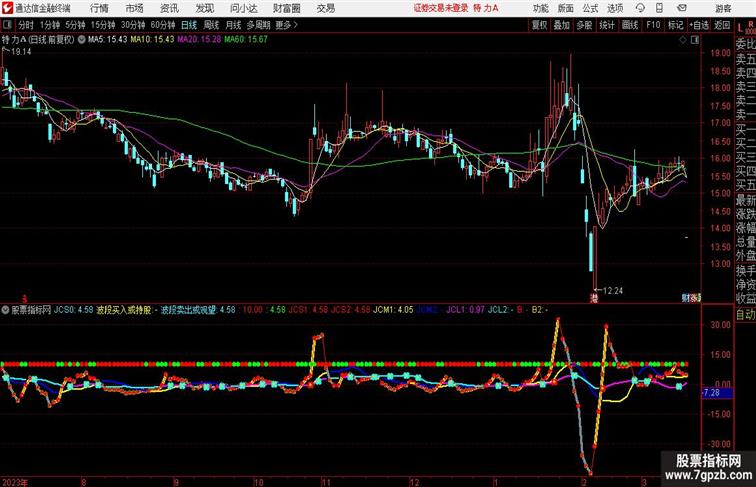Add stock with +自选 button
Viewport: 756px width, 487px height.
(x=699, y=25)
